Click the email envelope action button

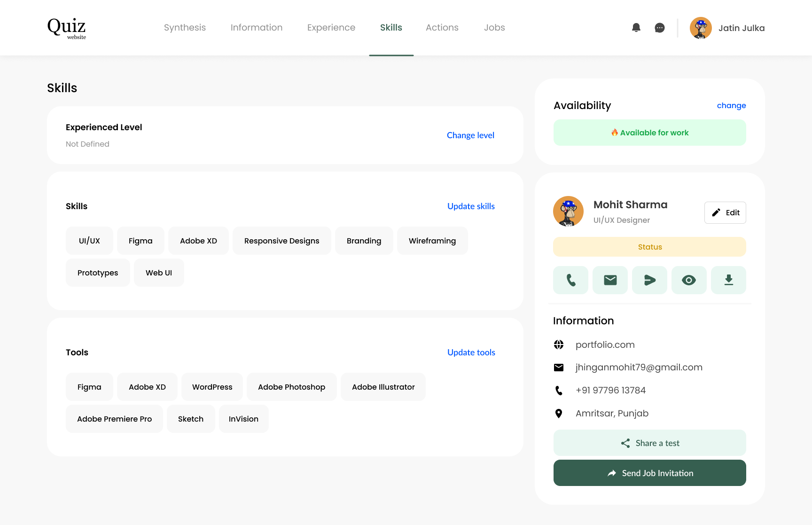coord(610,280)
